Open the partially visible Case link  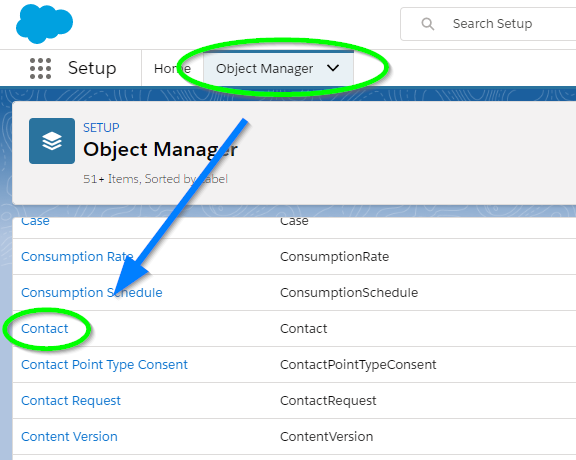click(x=35, y=222)
